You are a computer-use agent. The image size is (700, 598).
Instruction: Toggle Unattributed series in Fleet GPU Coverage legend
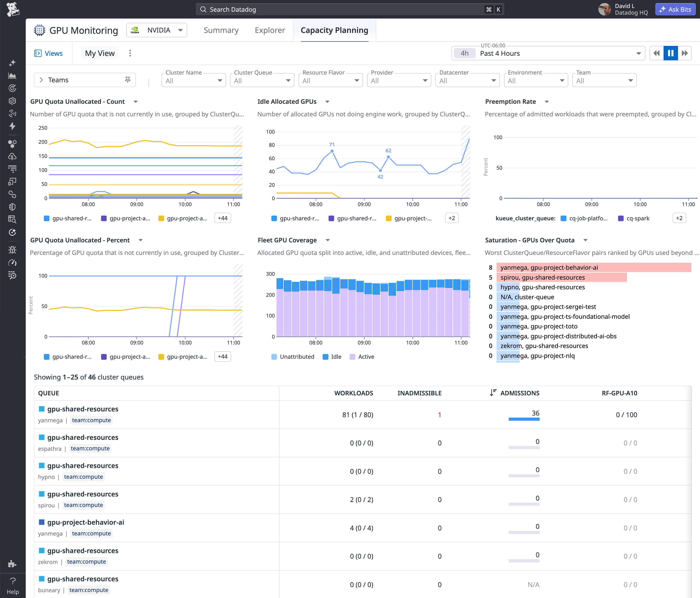coord(293,357)
